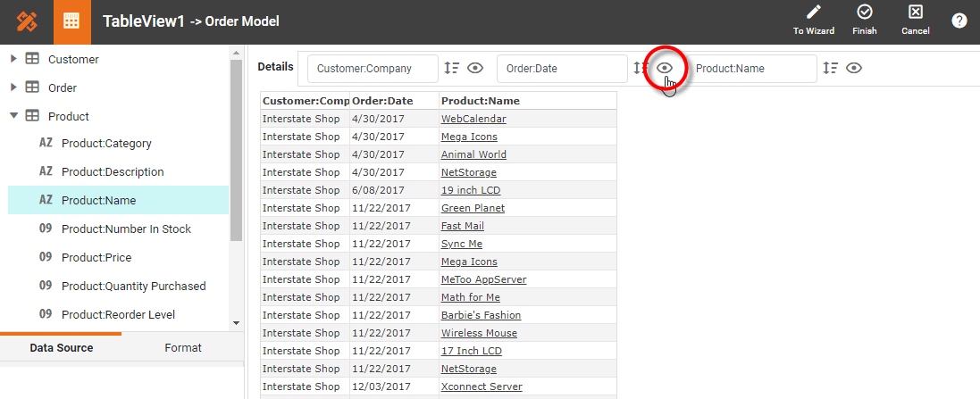Collapse the Product tree node
This screenshot has height=399, width=980.
13,116
